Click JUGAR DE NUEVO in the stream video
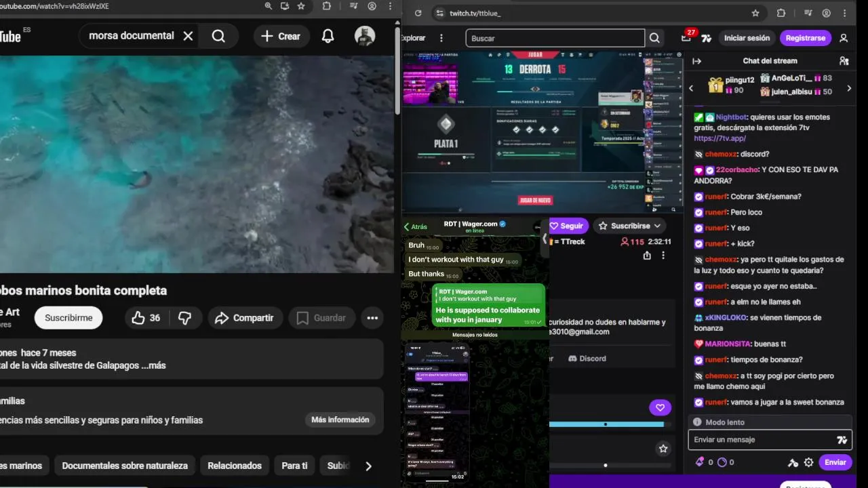Image resolution: width=868 pixels, height=488 pixels. point(535,201)
